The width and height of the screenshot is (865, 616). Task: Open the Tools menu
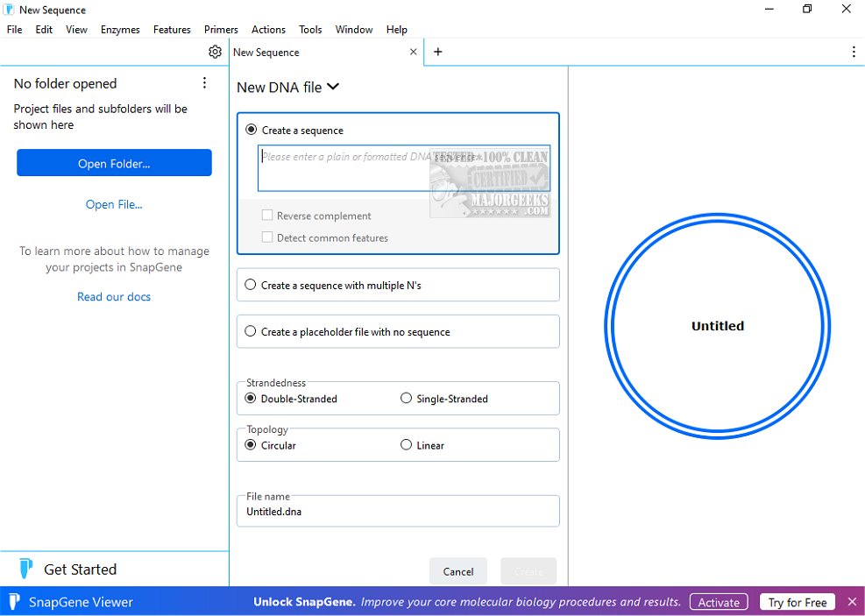[310, 29]
